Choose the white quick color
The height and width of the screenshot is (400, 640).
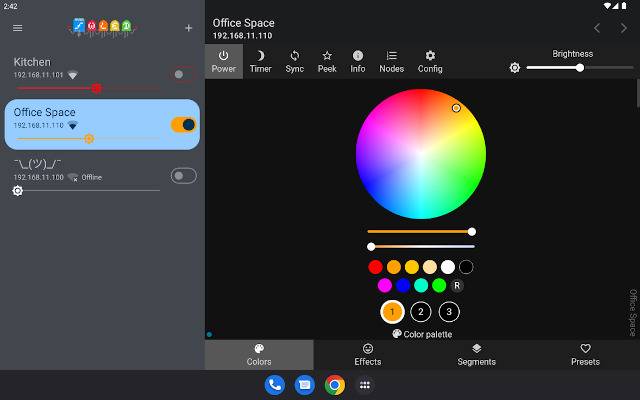pyautogui.click(x=448, y=267)
